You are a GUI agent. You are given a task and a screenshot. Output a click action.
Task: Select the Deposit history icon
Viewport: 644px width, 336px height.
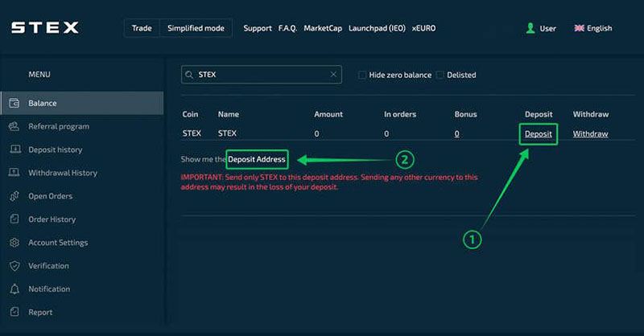pyautogui.click(x=14, y=150)
